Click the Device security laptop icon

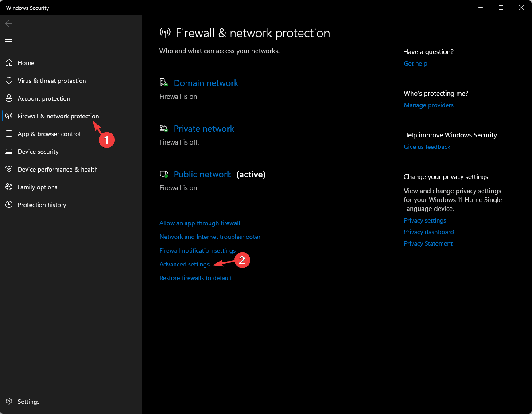pos(9,152)
